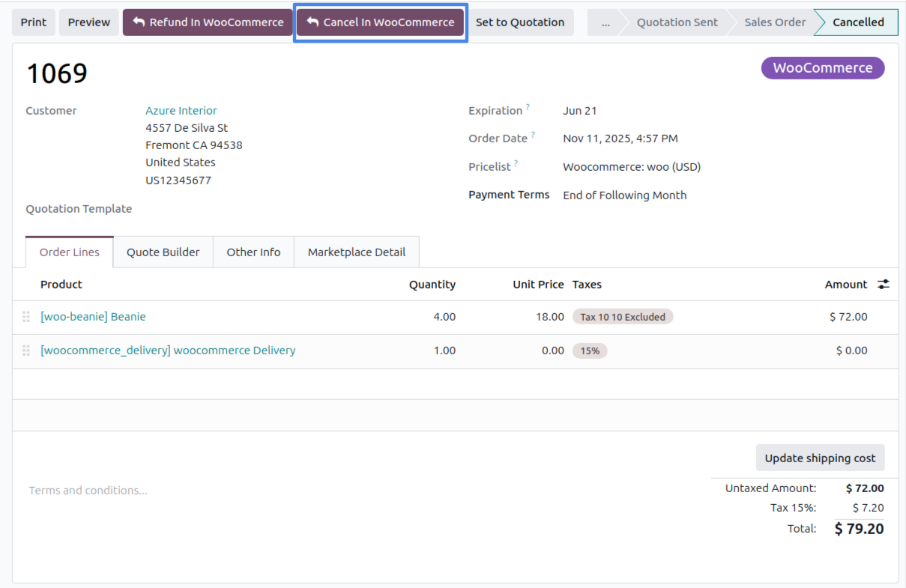Click the 15% tax tag
The height and width of the screenshot is (588, 906).
(590, 351)
